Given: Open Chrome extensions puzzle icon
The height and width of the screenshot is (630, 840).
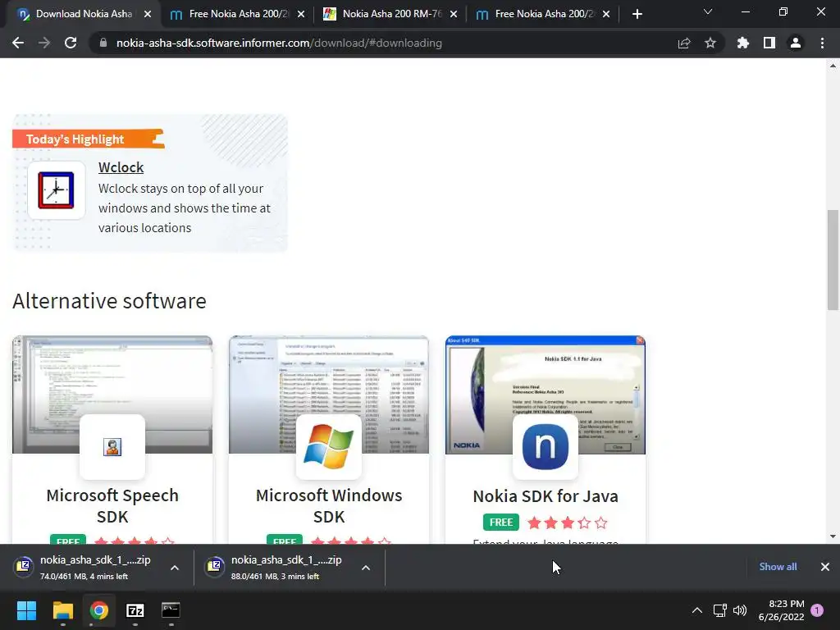Looking at the screenshot, I should click(743, 43).
